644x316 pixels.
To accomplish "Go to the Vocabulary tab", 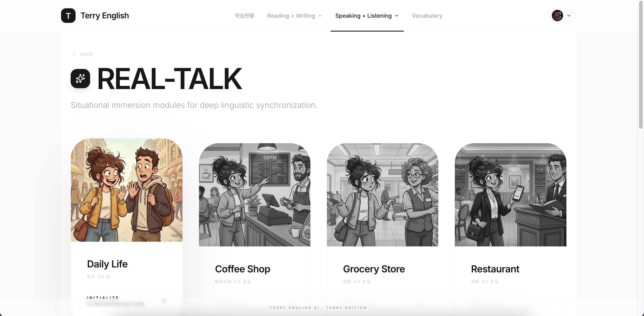I will (427, 16).
